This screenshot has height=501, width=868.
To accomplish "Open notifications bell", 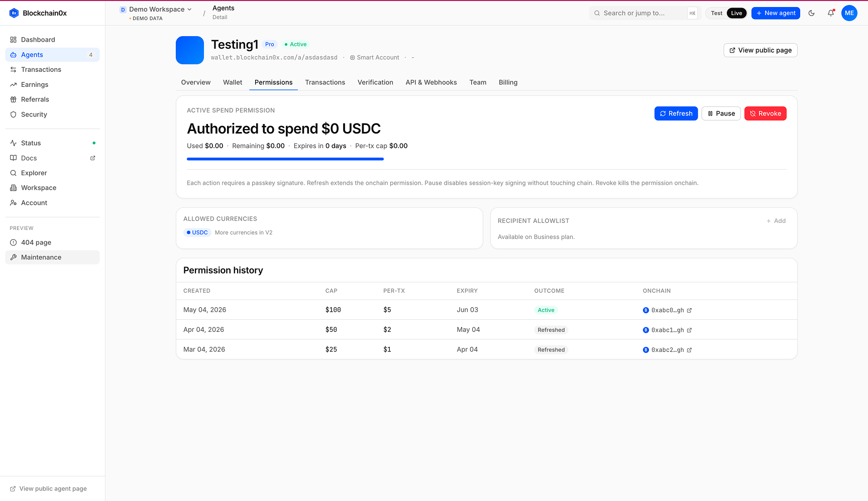I will click(x=831, y=13).
